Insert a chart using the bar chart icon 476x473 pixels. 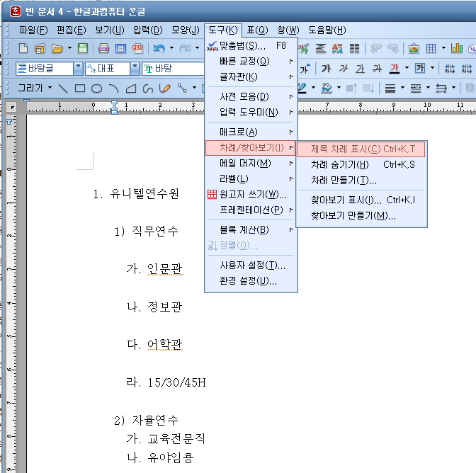[x=457, y=48]
